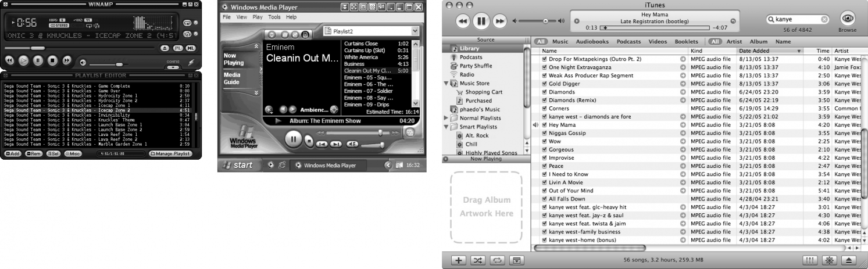Start playback with the Winamp play button
Viewport: 868px width, 269px height.
pos(23,60)
